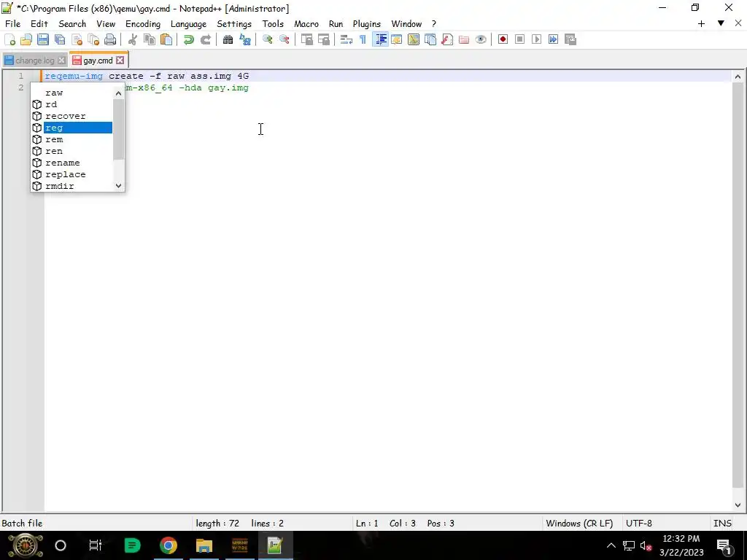Open the Search menu
This screenshot has height=560, width=747.
72,24
